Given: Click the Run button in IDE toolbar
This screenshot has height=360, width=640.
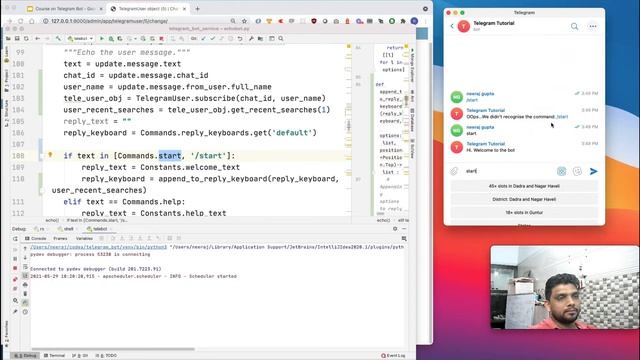Looking at the screenshot, I should pos(102,38).
